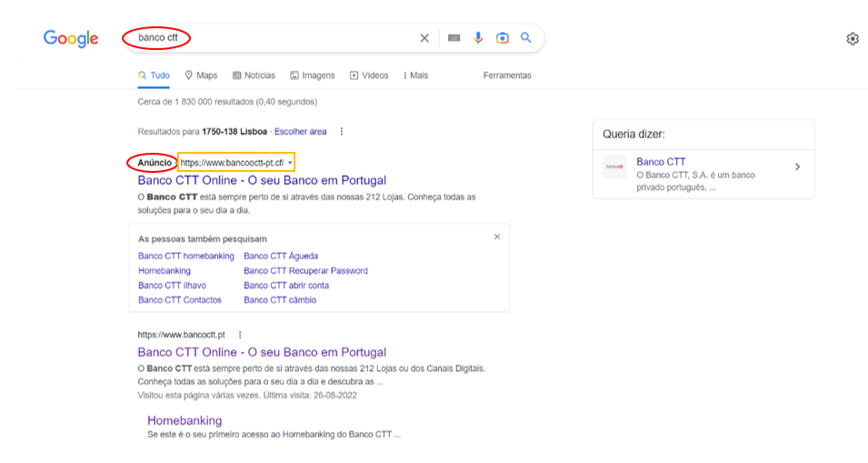This screenshot has height=463, width=868.
Task: Switch to the Notícias tab
Action: point(254,75)
